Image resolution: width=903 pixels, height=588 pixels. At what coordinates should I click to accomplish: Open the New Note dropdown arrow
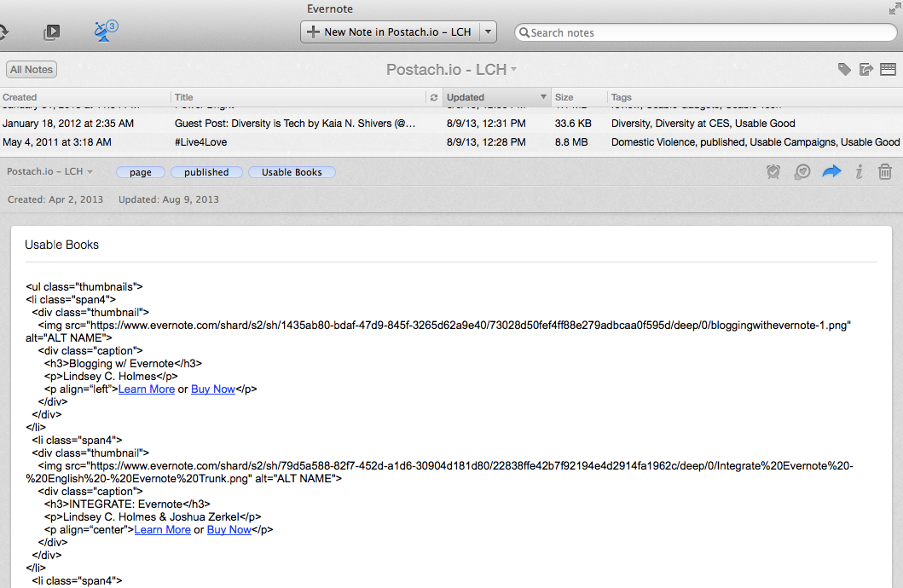click(488, 32)
